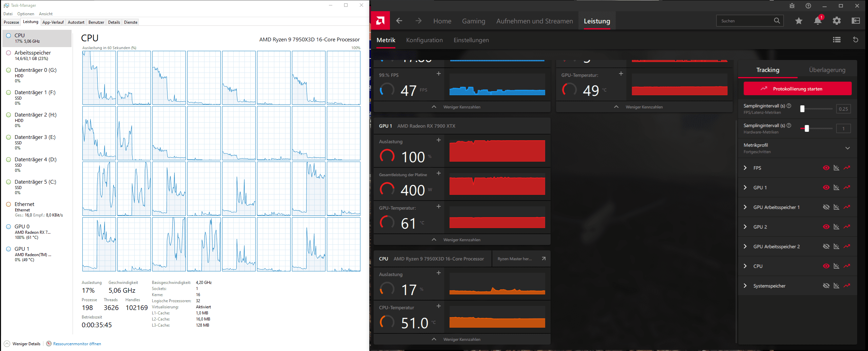The height and width of the screenshot is (351, 868).
Task: Click the search magnifier icon
Action: point(777,21)
